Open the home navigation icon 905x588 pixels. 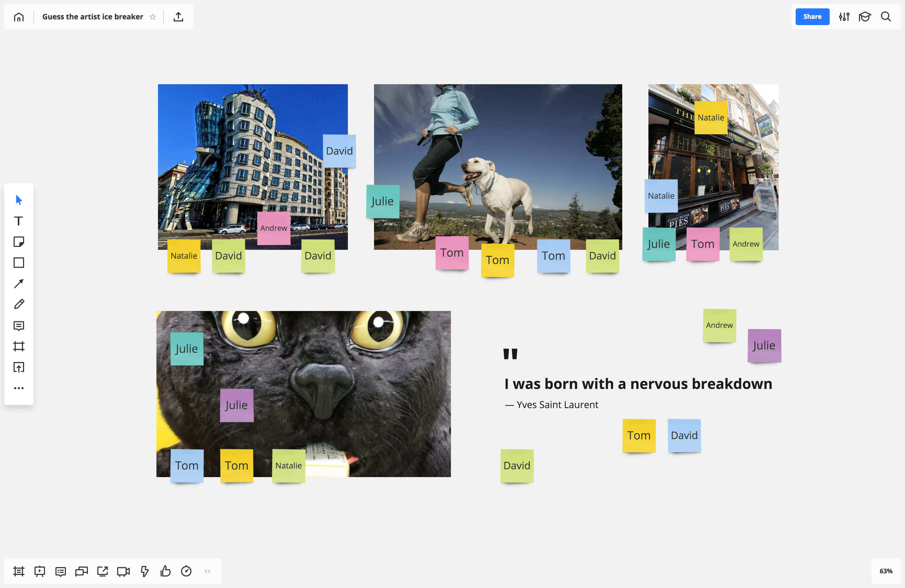19,16
